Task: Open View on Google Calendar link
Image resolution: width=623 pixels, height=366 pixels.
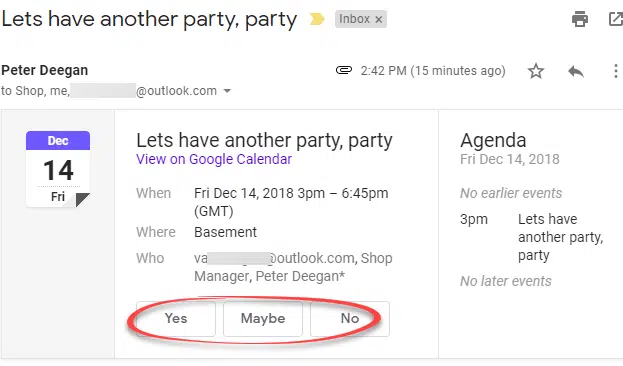Action: point(214,159)
